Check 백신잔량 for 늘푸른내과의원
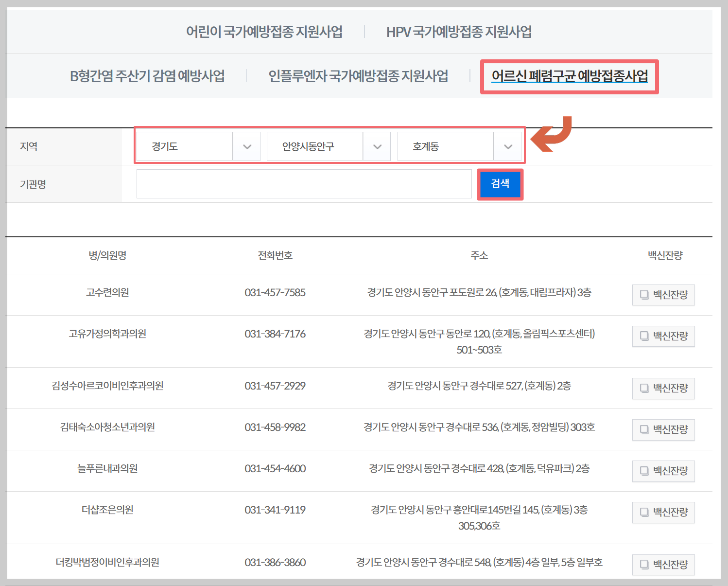The width and height of the screenshot is (728, 586). click(663, 471)
